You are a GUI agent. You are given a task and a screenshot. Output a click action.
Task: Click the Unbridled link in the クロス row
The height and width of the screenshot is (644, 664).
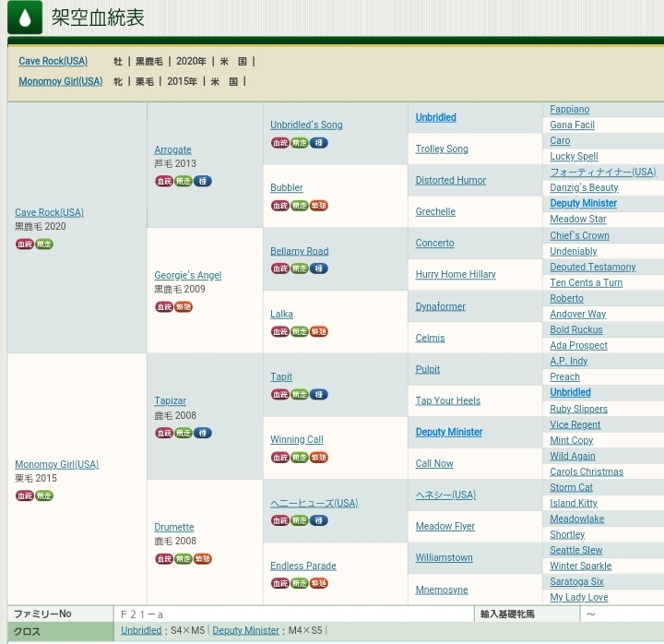[141, 630]
